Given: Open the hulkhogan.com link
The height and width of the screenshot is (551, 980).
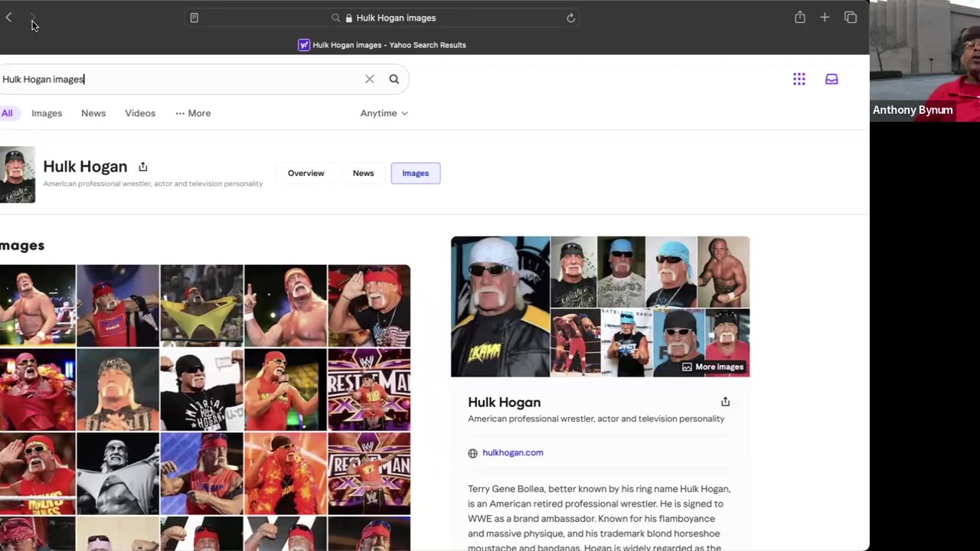Looking at the screenshot, I should [513, 453].
